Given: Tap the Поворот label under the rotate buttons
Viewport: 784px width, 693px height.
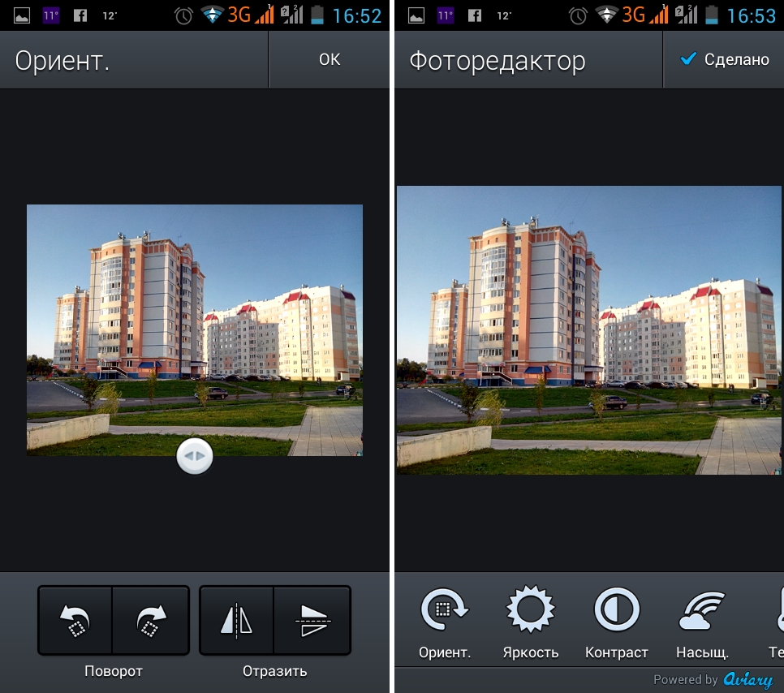Looking at the screenshot, I should pyautogui.click(x=114, y=671).
